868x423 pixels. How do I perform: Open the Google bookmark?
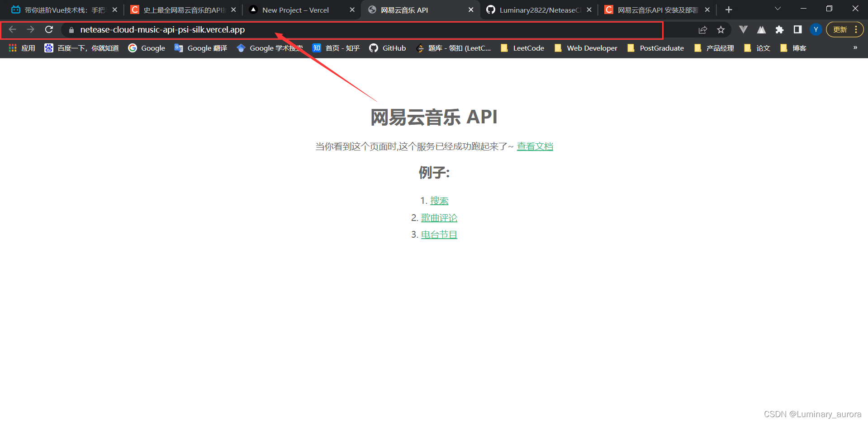pos(147,48)
